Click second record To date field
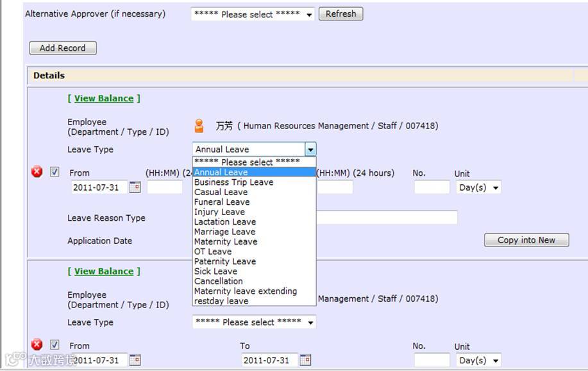The width and height of the screenshot is (588, 371). pos(269,361)
